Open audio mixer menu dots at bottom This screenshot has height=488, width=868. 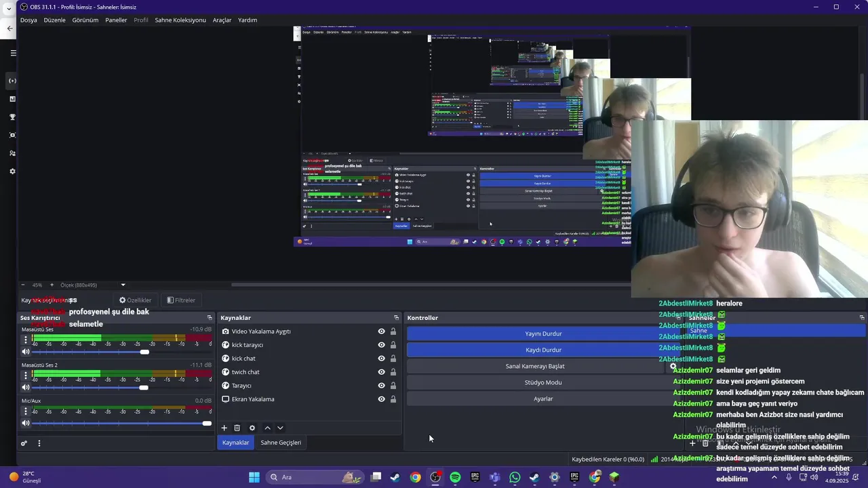(39, 443)
